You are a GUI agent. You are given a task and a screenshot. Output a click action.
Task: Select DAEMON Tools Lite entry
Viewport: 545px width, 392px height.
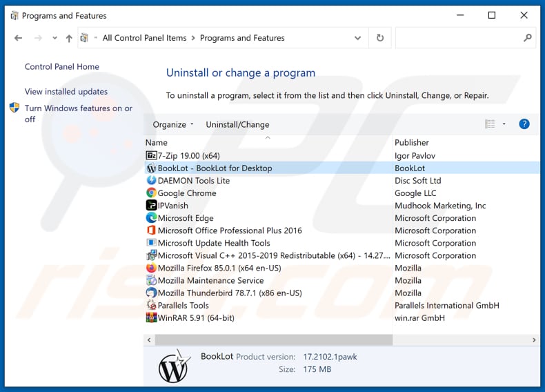coord(342,181)
